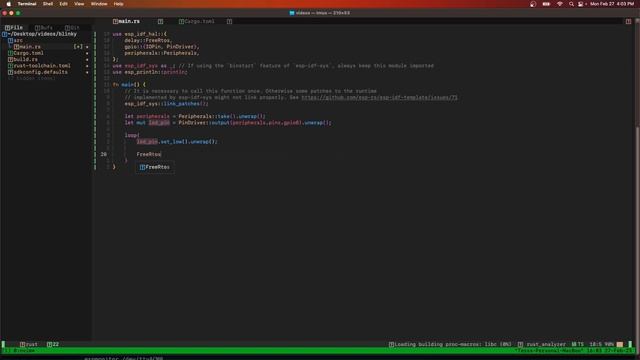Screen dimensions: 640x360
Task: Switch to the main.rs buffer tab
Action: (129, 21)
